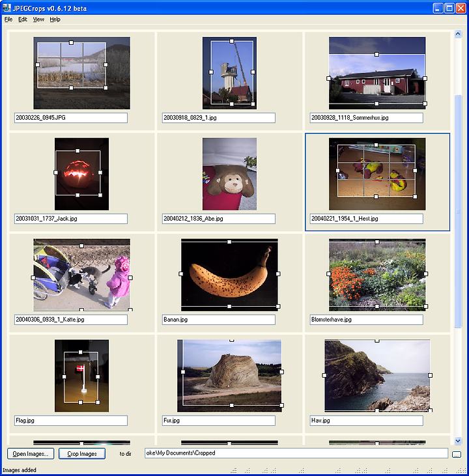Select the Hest toys thumbnail
The width and height of the screenshot is (469, 476).
click(x=377, y=174)
